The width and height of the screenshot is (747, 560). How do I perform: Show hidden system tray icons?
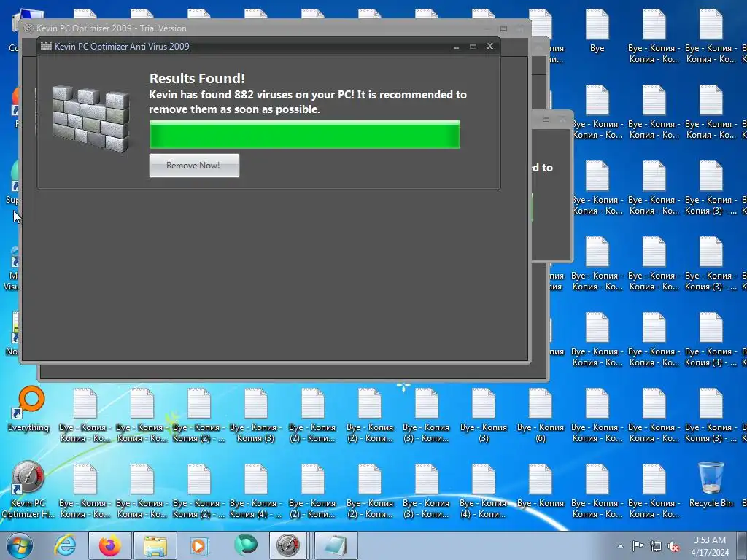tap(620, 546)
